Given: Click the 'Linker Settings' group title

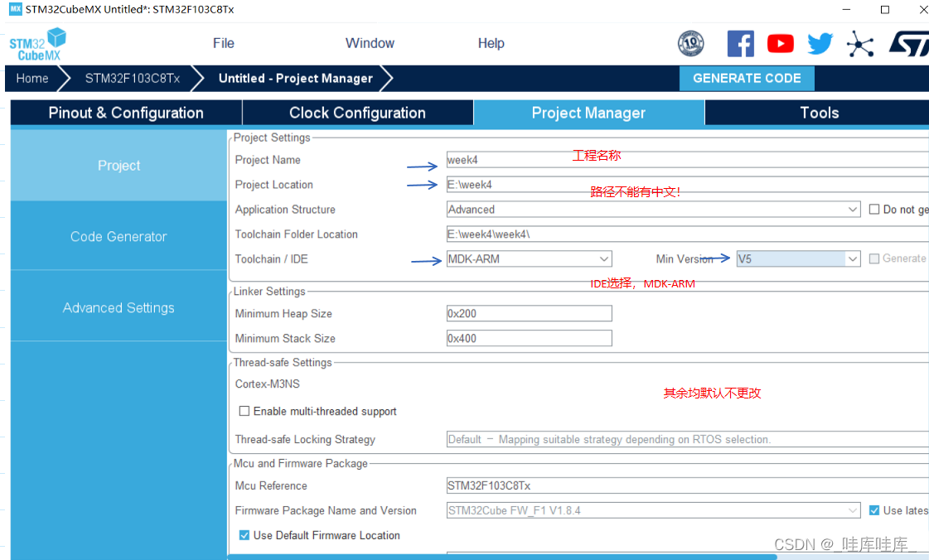Looking at the screenshot, I should 269,292.
